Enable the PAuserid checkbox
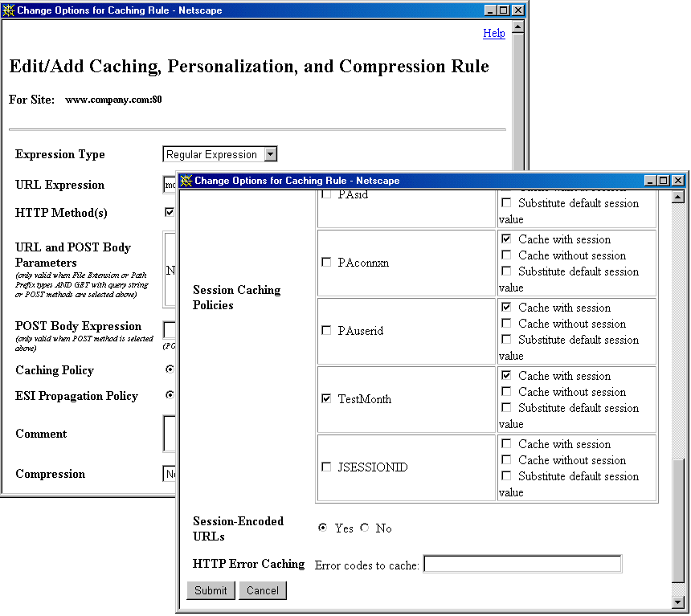691x616 pixels. (326, 330)
